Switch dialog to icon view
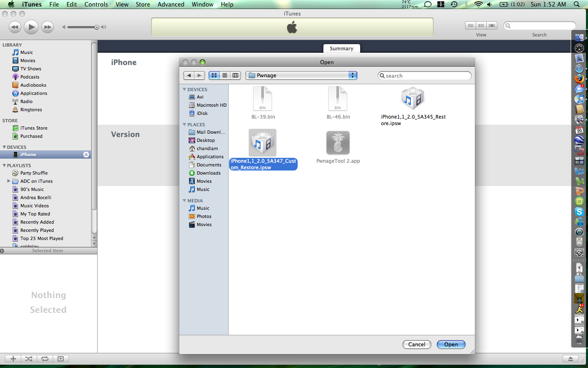588x368 pixels. pyautogui.click(x=214, y=75)
